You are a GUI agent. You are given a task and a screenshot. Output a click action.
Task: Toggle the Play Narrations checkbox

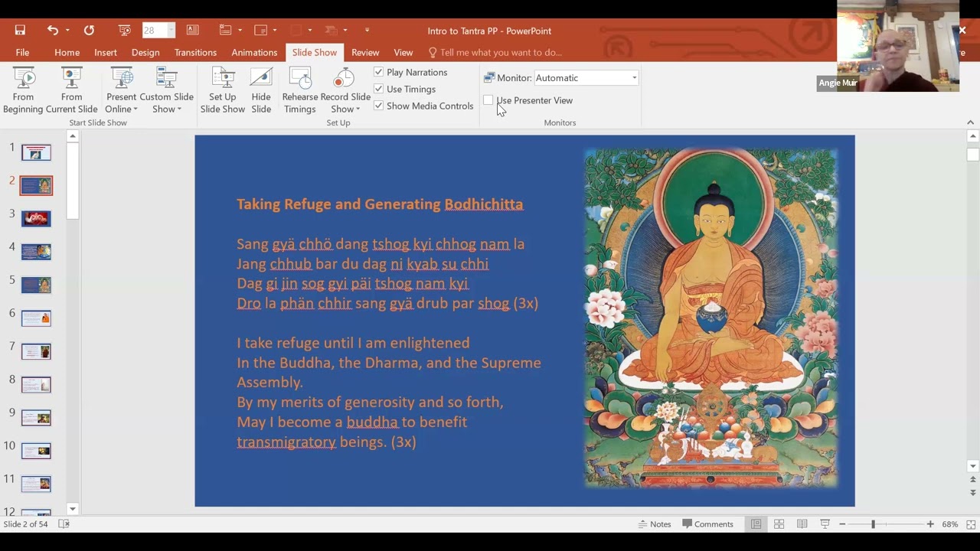coord(378,72)
